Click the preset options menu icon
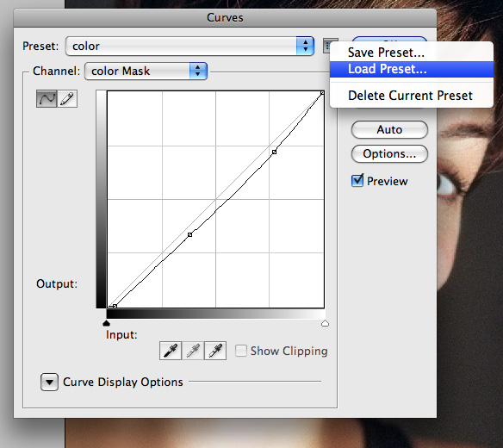 coord(327,47)
